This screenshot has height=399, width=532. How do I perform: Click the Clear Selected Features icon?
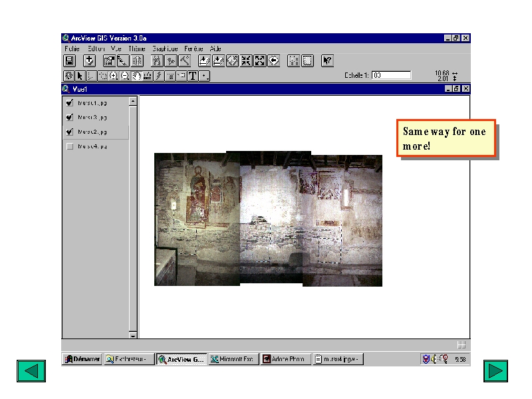[307, 61]
